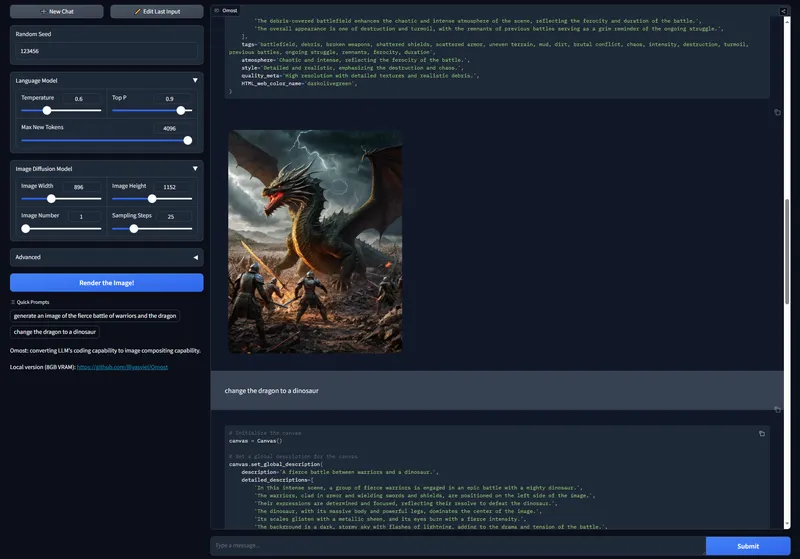Submit the chat message
The width and height of the screenshot is (800, 559).
[748, 546]
